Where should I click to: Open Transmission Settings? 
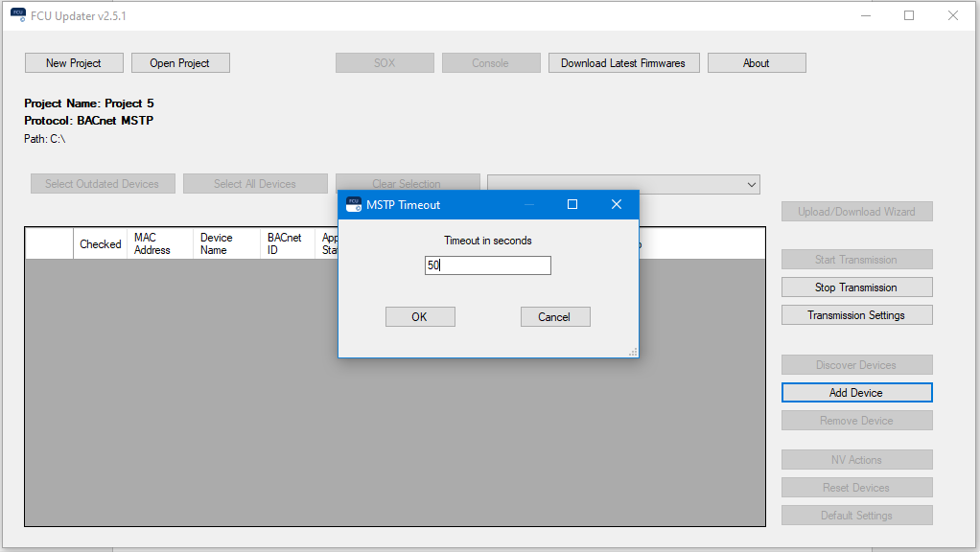pos(856,314)
